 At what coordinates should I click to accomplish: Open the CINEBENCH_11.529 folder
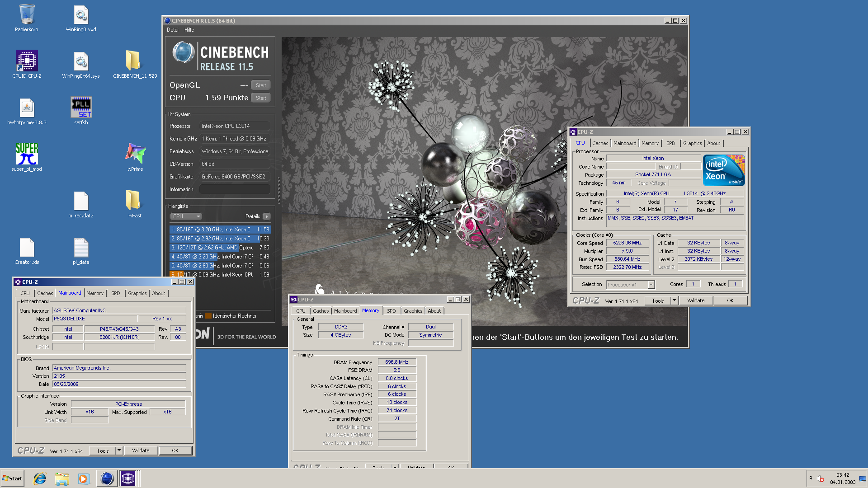135,64
